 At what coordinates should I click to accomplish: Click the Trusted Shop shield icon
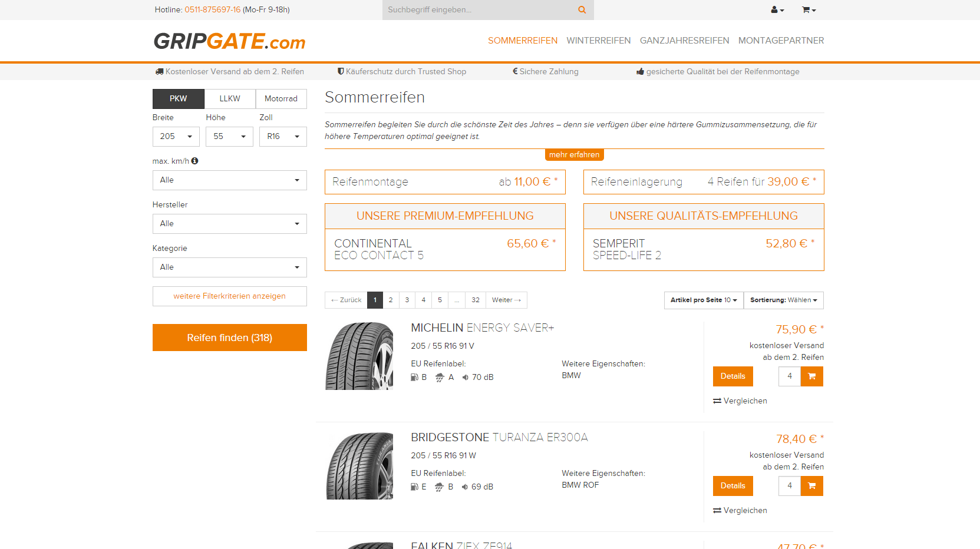[x=341, y=71]
